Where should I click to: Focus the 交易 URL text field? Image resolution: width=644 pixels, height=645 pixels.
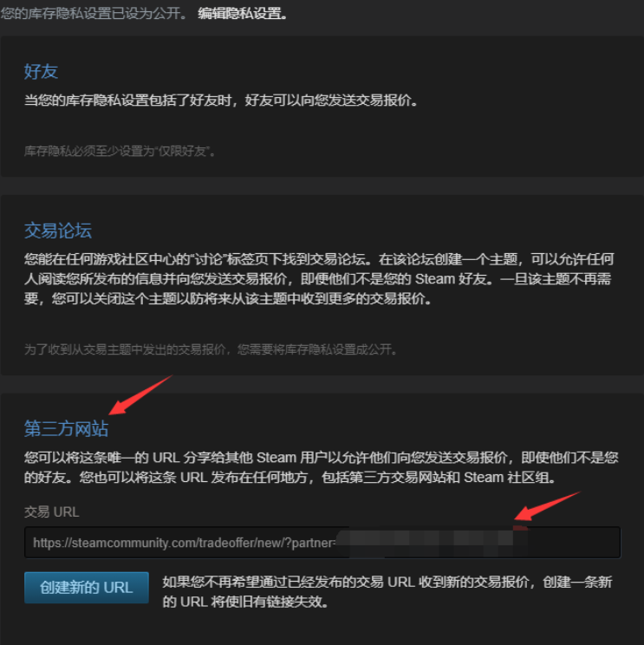(x=322, y=542)
